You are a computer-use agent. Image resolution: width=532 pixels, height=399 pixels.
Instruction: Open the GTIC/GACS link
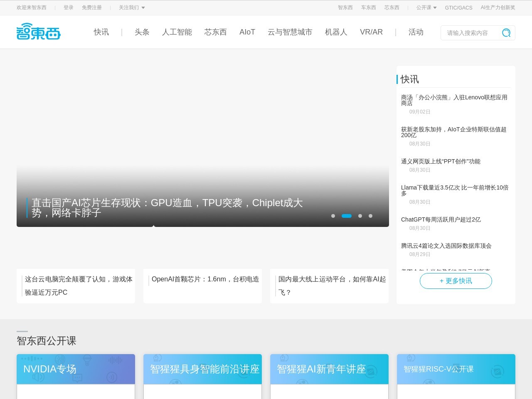coord(458,7)
